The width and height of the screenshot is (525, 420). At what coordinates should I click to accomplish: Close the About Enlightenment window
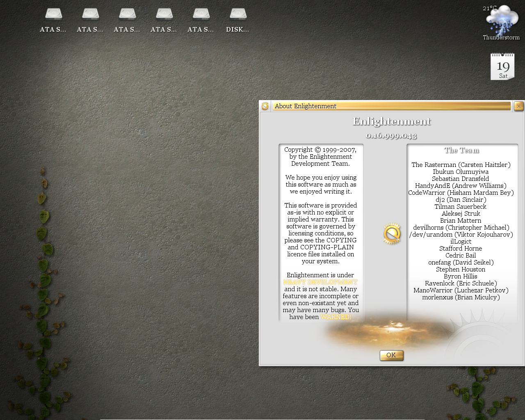click(x=518, y=106)
